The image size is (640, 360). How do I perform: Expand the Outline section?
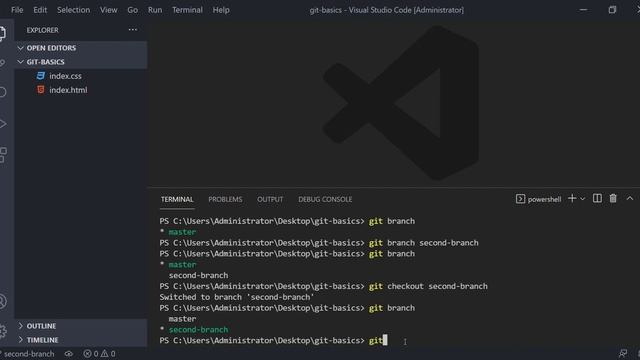pos(20,326)
